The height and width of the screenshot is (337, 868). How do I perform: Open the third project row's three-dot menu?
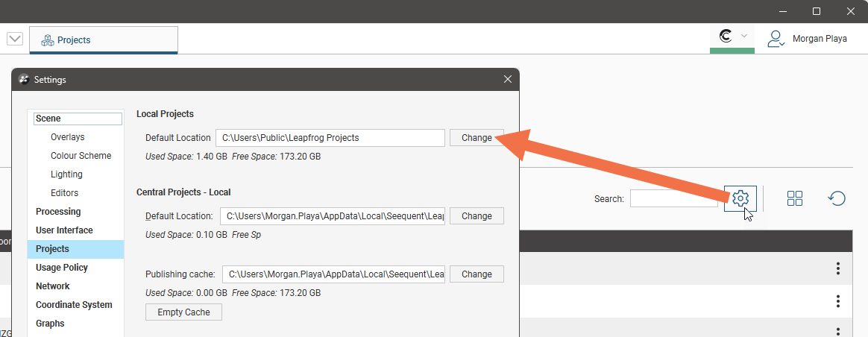pos(838,331)
